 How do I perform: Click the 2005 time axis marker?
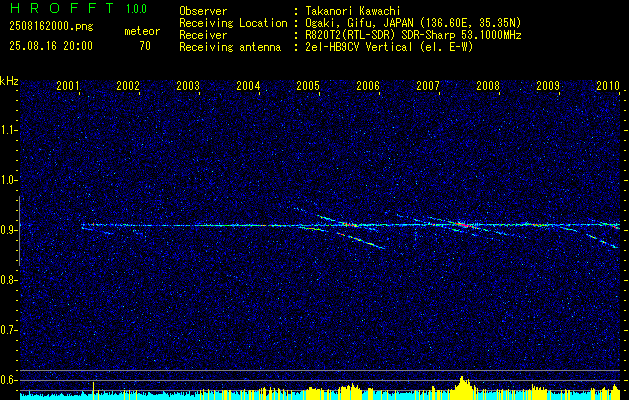[x=308, y=85]
